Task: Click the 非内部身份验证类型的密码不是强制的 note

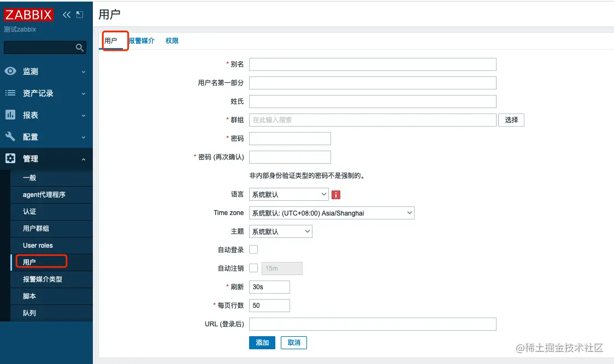Action: coord(308,176)
